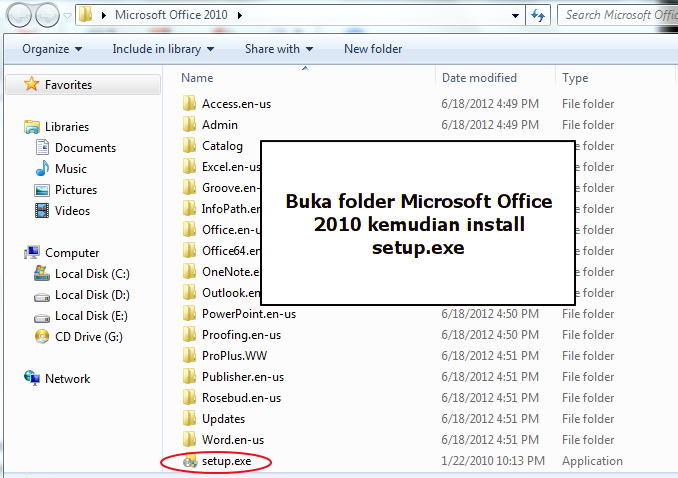Click the Libraries icon
The height and width of the screenshot is (478, 678).
pyautogui.click(x=32, y=127)
